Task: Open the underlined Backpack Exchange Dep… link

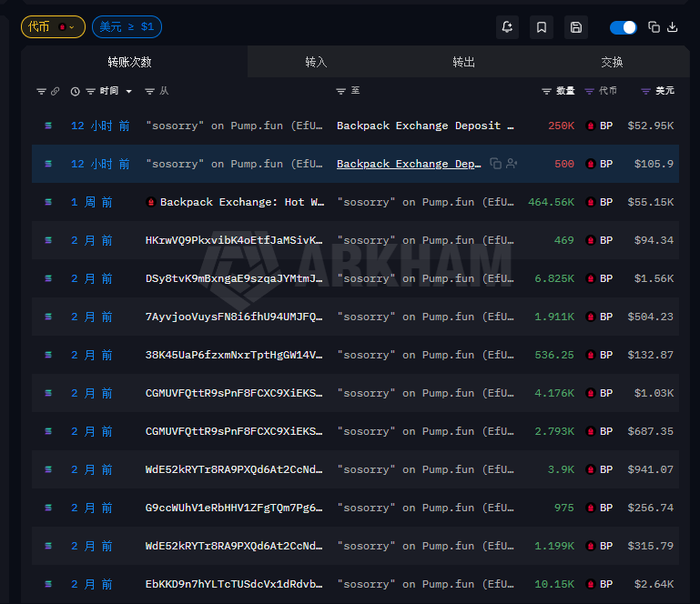Action: [409, 164]
